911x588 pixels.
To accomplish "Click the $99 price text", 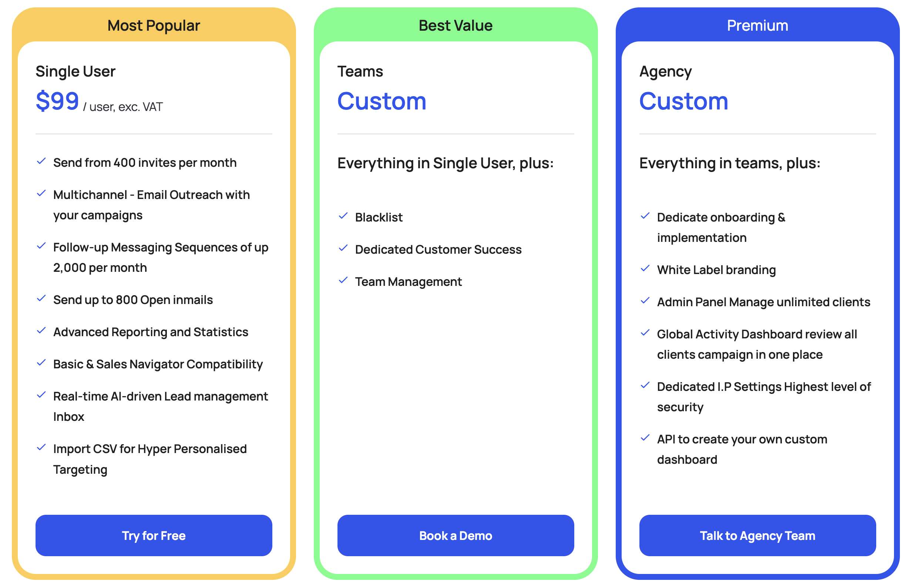I will [57, 101].
